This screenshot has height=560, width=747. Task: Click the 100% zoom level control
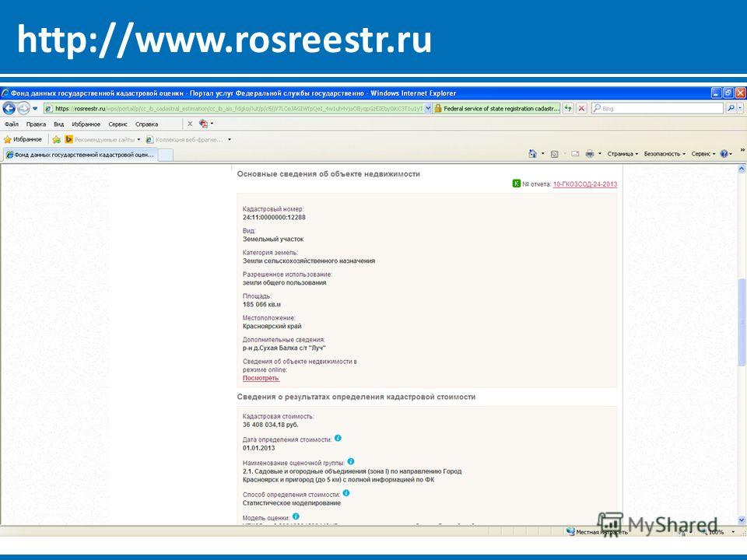tap(716, 532)
